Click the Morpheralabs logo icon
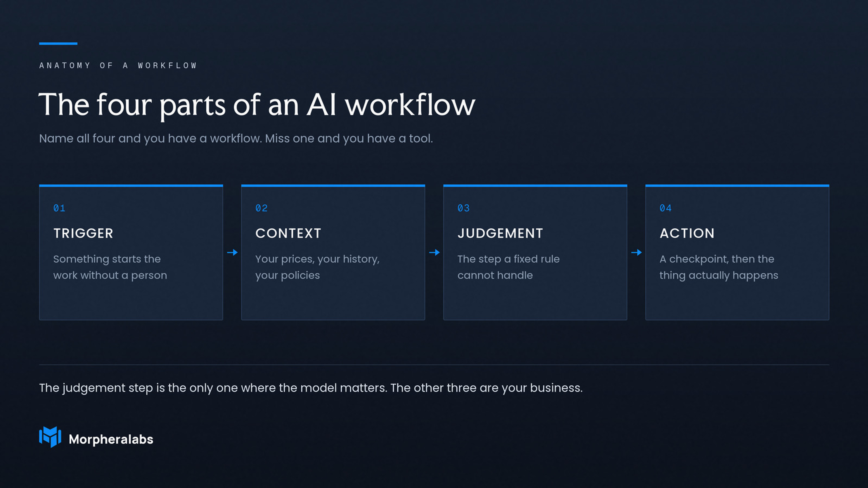This screenshot has width=868, height=488. click(50, 437)
